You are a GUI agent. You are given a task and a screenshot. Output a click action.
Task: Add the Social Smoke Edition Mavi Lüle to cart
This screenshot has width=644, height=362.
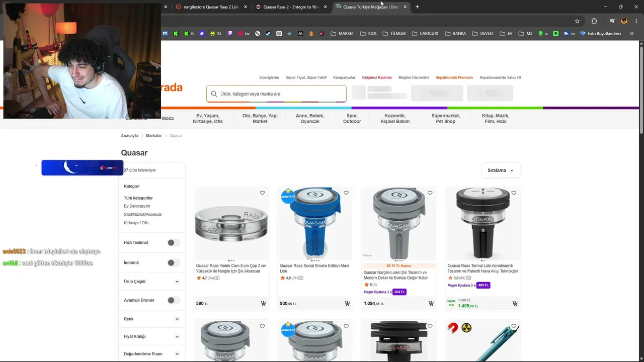347,303
